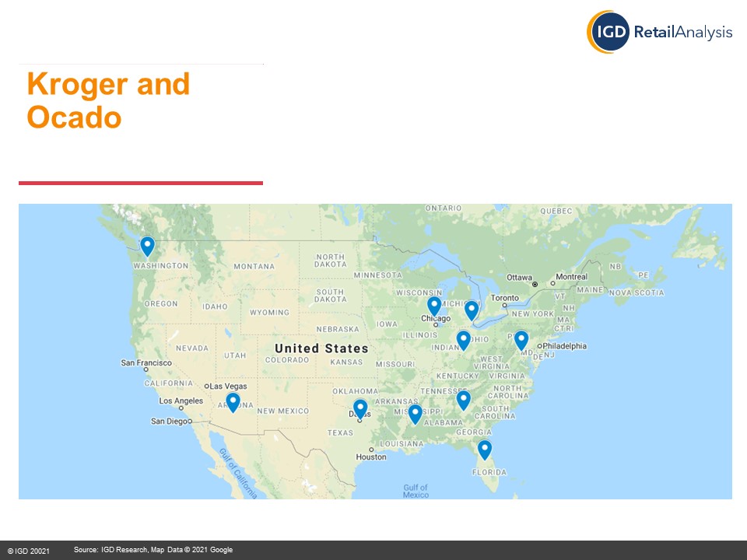
Task: Select the map pin in Ohio/Indiana
Action: click(x=464, y=341)
